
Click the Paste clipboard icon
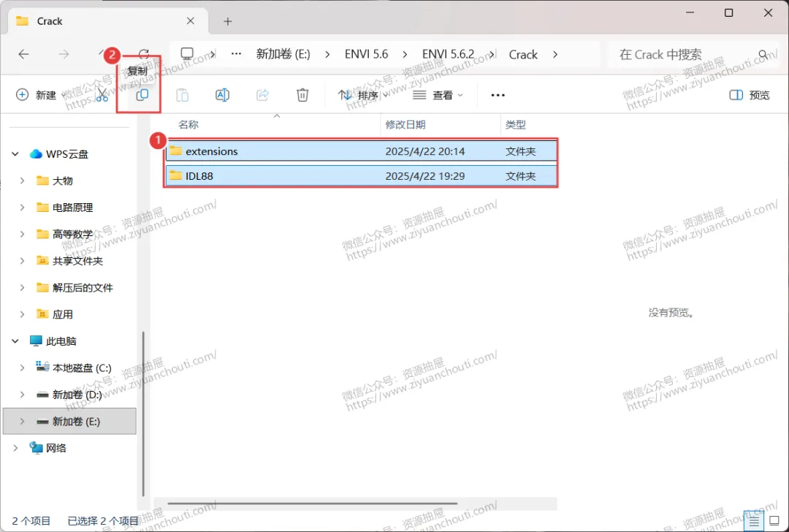(182, 94)
